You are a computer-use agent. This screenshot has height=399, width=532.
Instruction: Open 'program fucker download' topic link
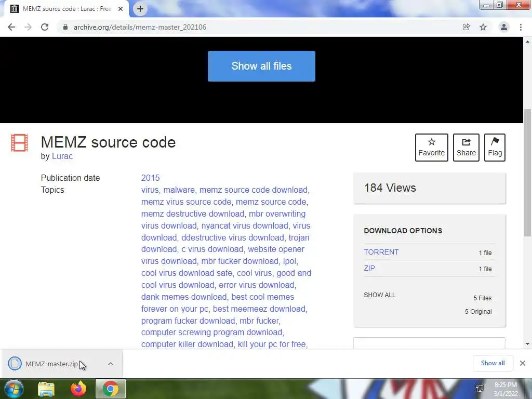point(188,321)
